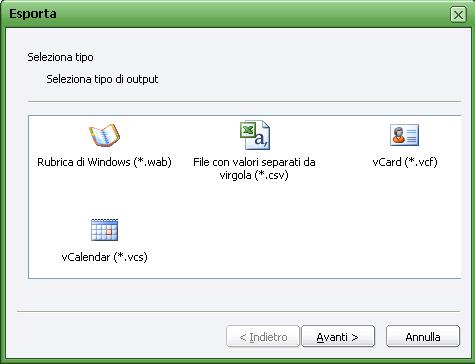Select the vCard contact card icon
This screenshot has width=475, height=364.
click(404, 135)
